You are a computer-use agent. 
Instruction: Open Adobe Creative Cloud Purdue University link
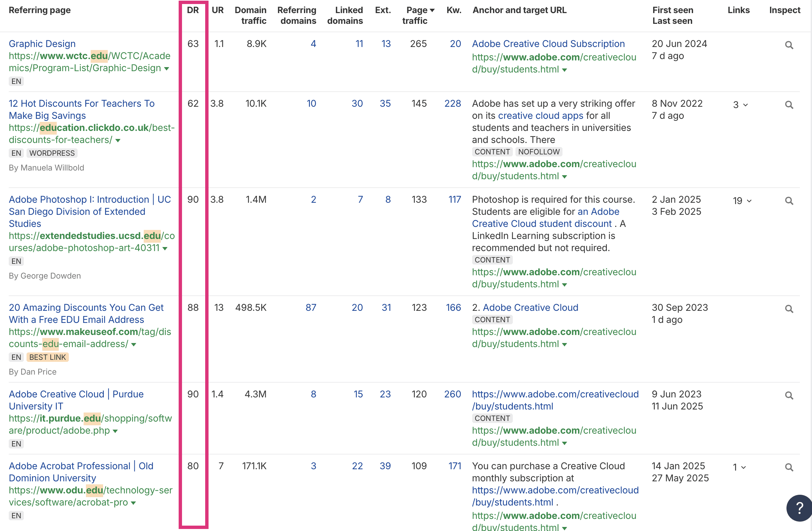pos(77,400)
